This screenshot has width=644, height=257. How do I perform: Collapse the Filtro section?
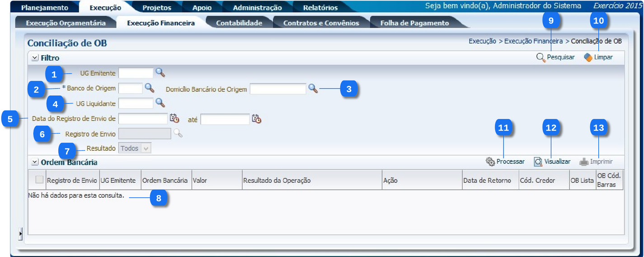(35, 58)
